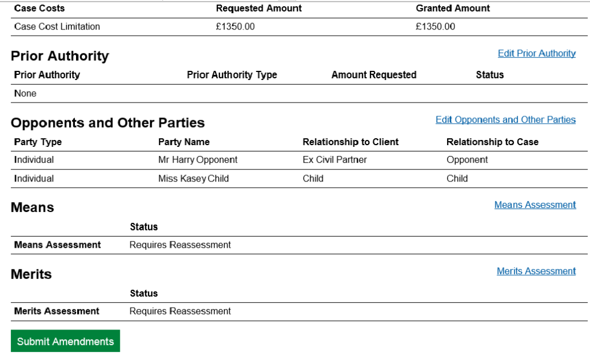Click the Relationship to Case column header

(x=492, y=142)
